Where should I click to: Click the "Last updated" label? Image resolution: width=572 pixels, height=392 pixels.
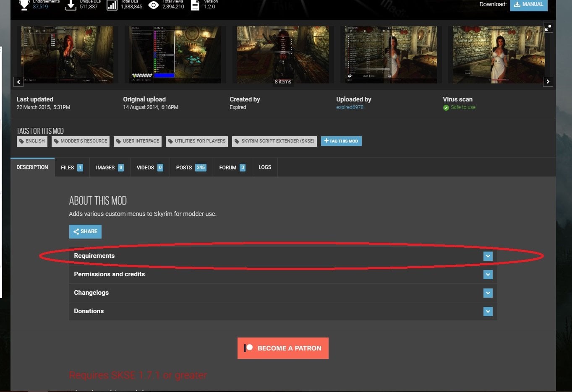click(x=35, y=99)
